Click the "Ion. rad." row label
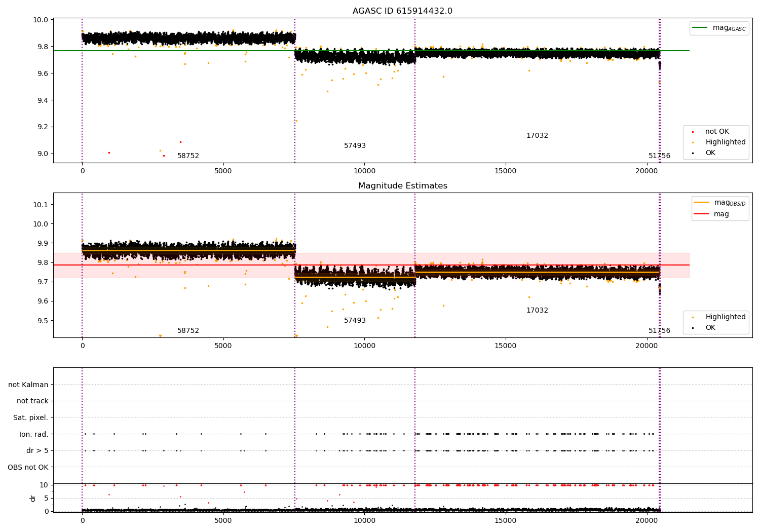760x532 pixels. coord(34,434)
